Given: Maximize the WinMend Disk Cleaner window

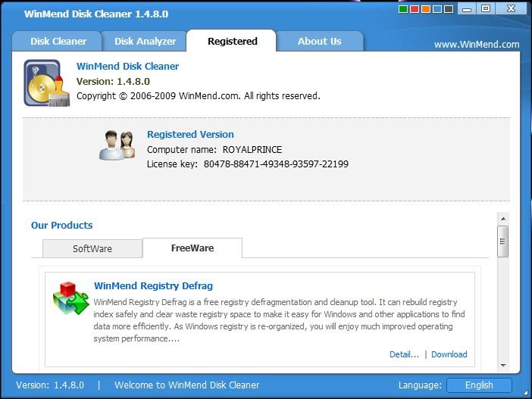Looking at the screenshot, I should coord(486,9).
